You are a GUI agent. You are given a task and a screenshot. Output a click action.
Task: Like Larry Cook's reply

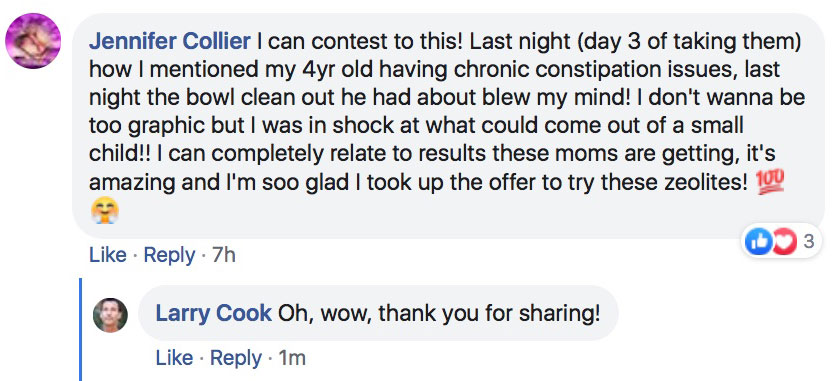tap(174, 358)
